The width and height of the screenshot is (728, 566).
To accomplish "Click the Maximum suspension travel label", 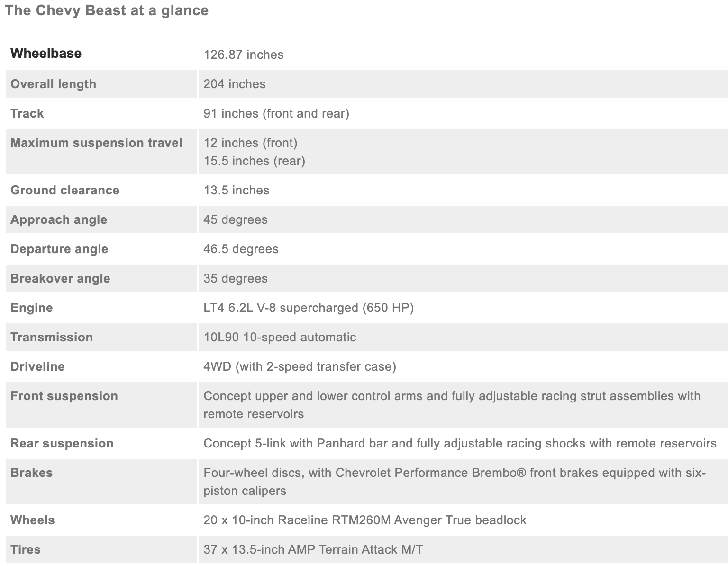I will 96,143.
